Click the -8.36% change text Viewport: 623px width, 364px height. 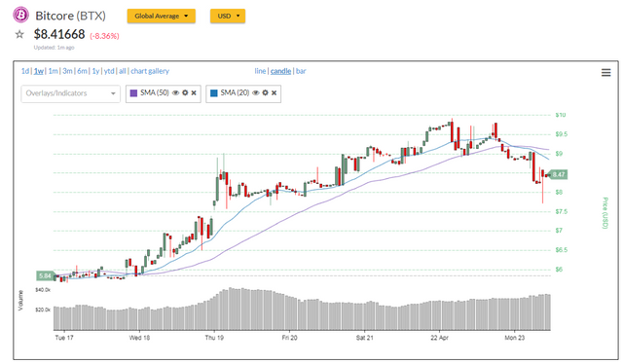[104, 36]
